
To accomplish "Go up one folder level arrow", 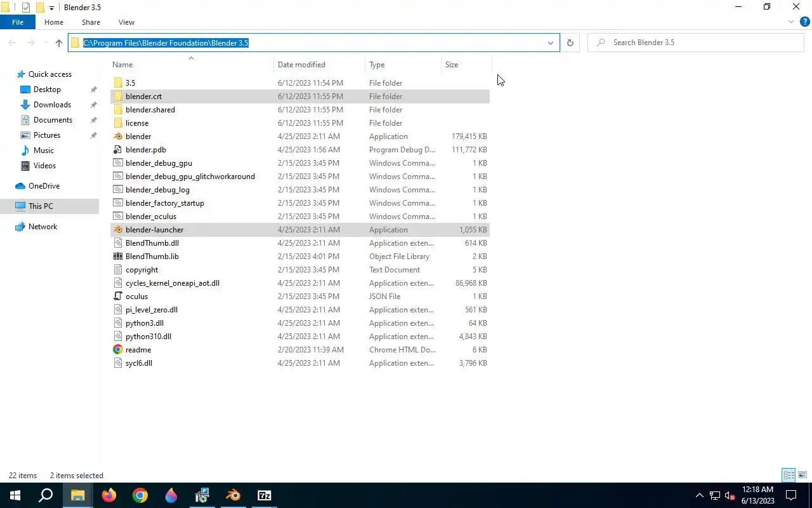I will click(59, 43).
